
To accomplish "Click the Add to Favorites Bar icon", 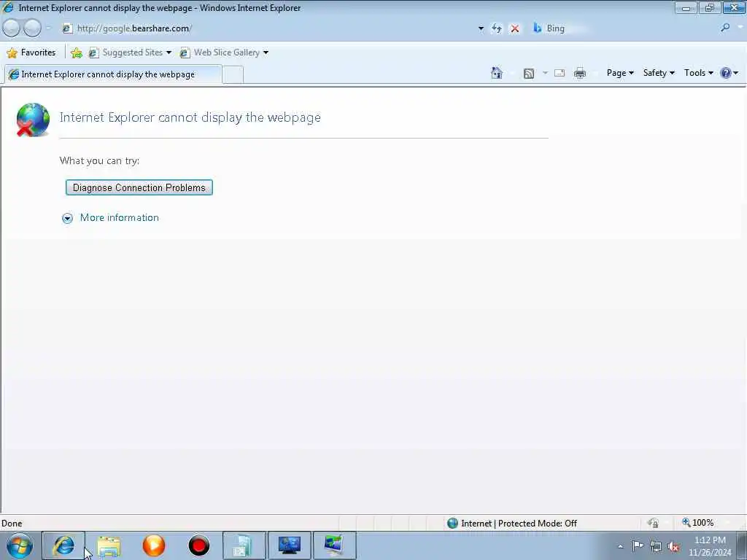I will coord(76,52).
